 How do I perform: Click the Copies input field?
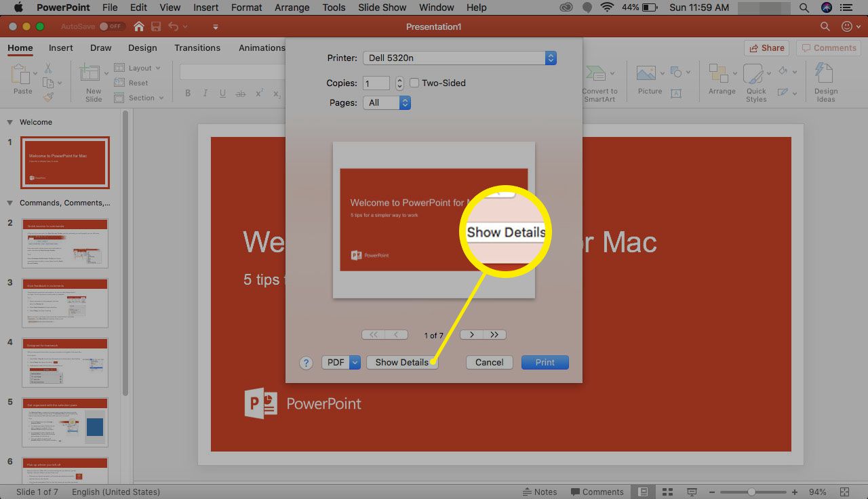point(376,83)
